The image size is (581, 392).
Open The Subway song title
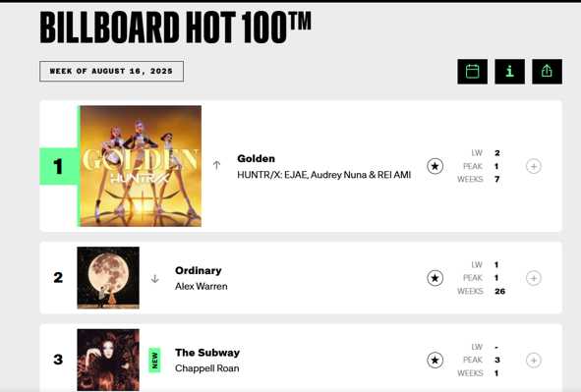[207, 353]
